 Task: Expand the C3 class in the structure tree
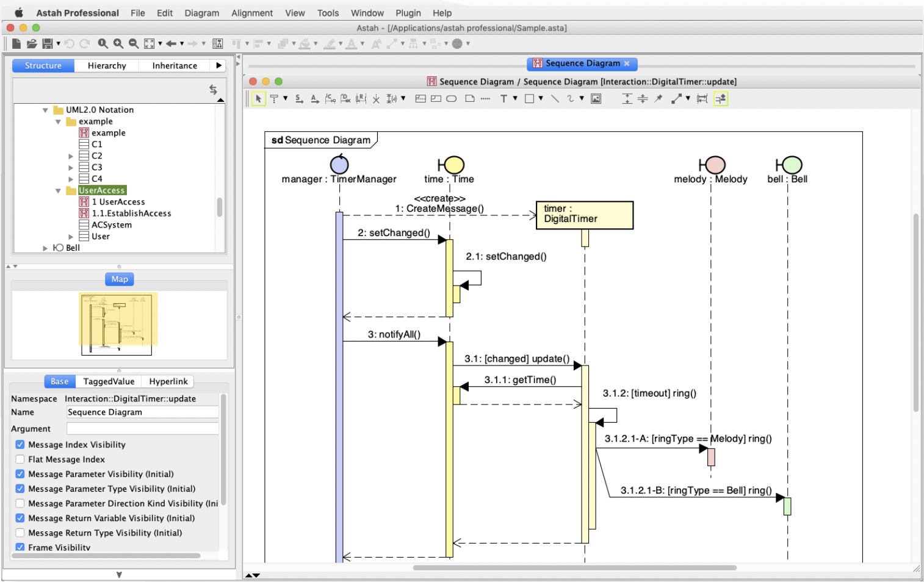pos(71,167)
